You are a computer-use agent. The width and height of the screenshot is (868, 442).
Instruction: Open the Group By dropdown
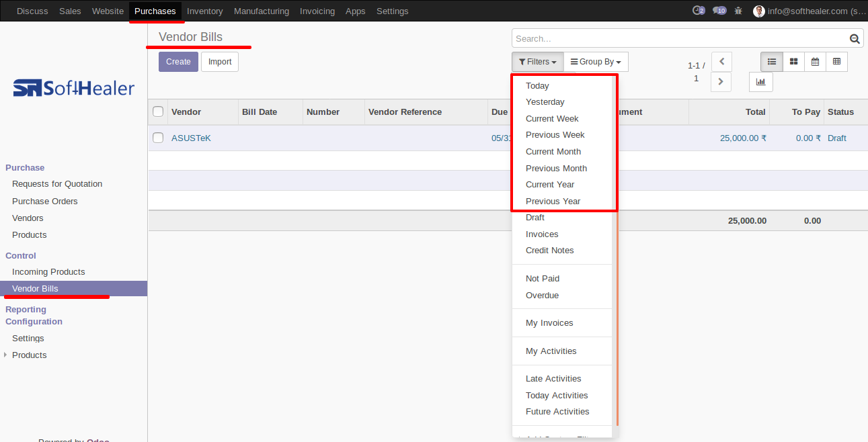click(596, 62)
